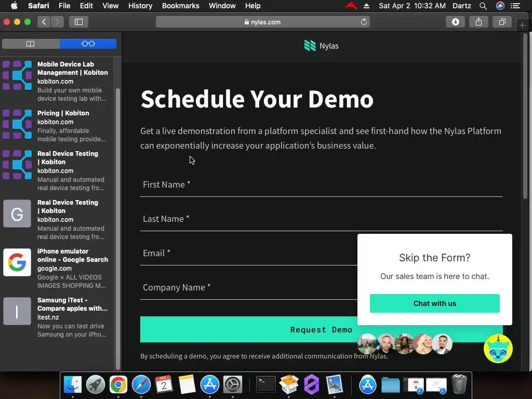Click the Nylas logo in page header
532x399 pixels.
tap(321, 46)
